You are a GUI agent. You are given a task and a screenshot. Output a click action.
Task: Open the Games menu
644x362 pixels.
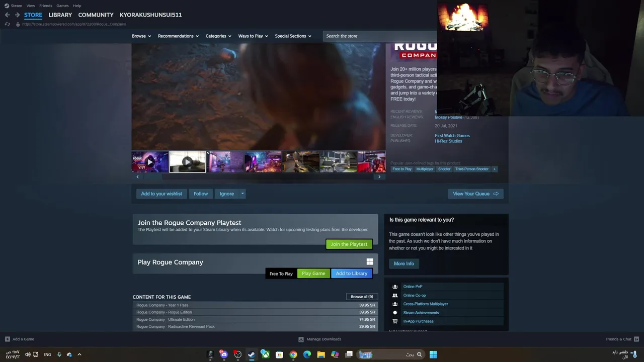(62, 6)
